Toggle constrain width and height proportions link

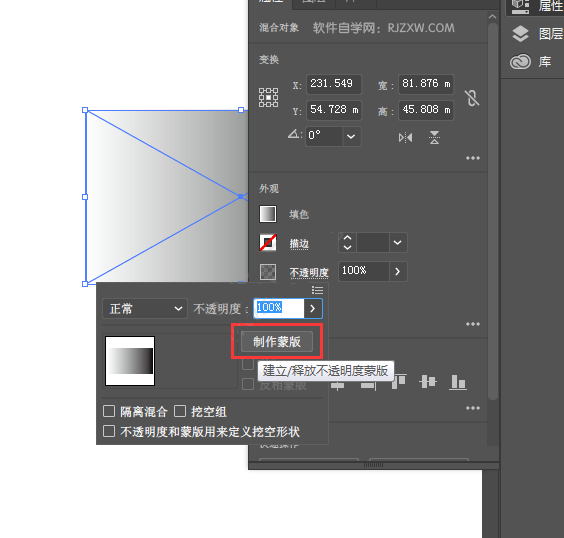[472, 98]
